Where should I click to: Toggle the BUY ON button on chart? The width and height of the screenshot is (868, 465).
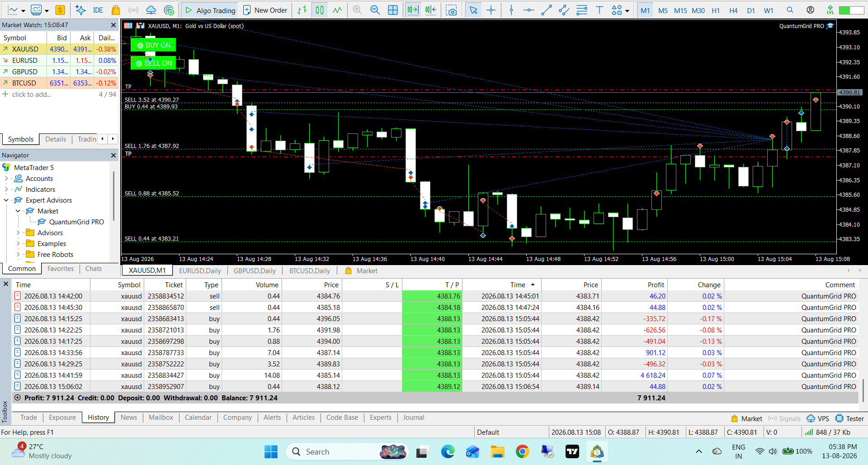[x=153, y=45]
